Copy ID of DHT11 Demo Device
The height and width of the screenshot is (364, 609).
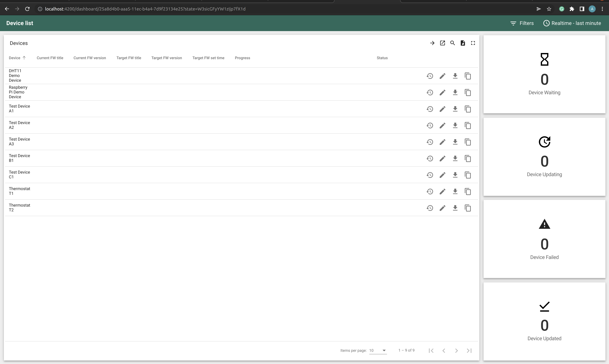[x=468, y=76]
